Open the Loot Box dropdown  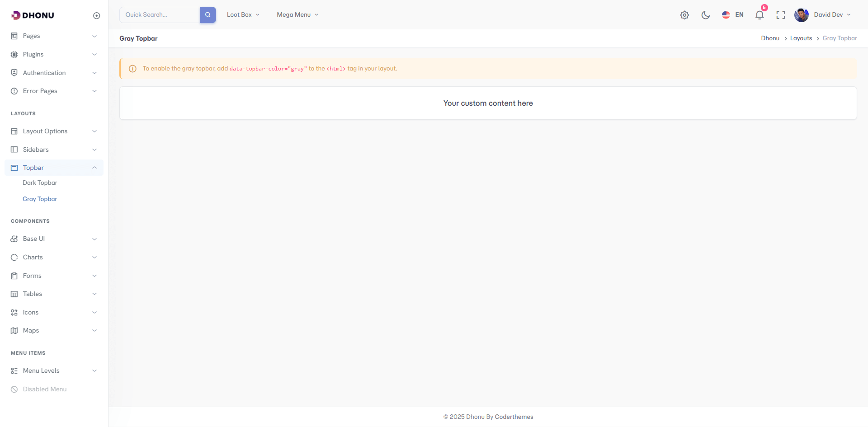[243, 15]
